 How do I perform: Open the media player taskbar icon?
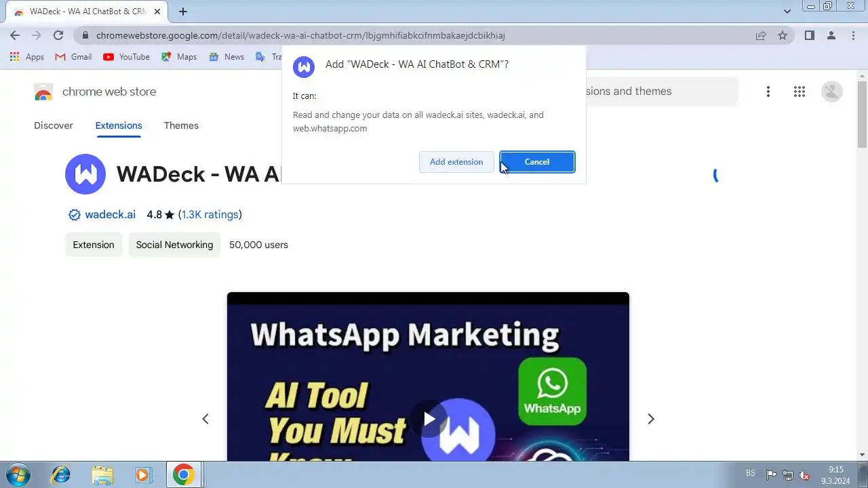click(x=143, y=474)
